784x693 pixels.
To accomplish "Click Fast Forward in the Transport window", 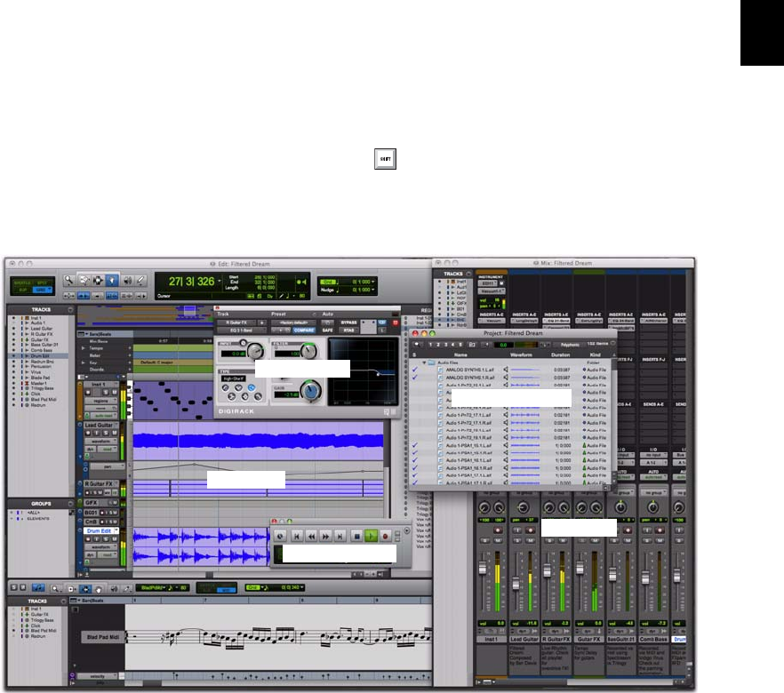I will (325, 537).
